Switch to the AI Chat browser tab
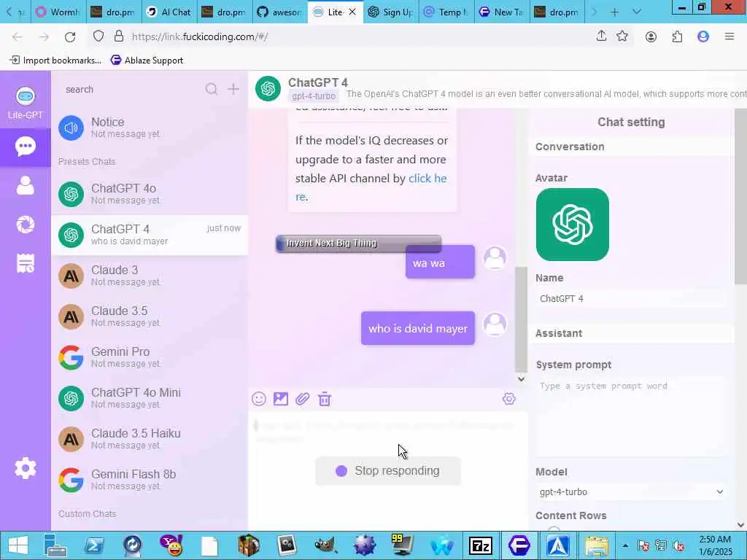The height and width of the screenshot is (560, 747). [x=169, y=12]
